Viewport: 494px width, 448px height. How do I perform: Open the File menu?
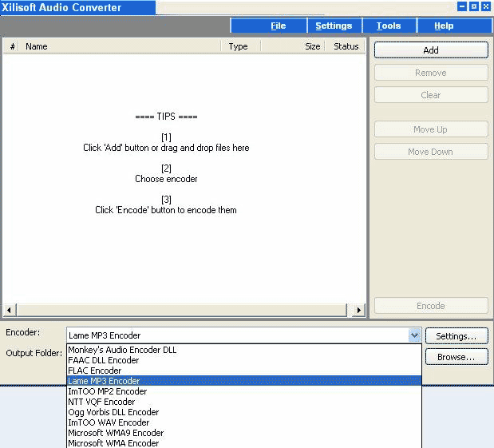pos(278,26)
